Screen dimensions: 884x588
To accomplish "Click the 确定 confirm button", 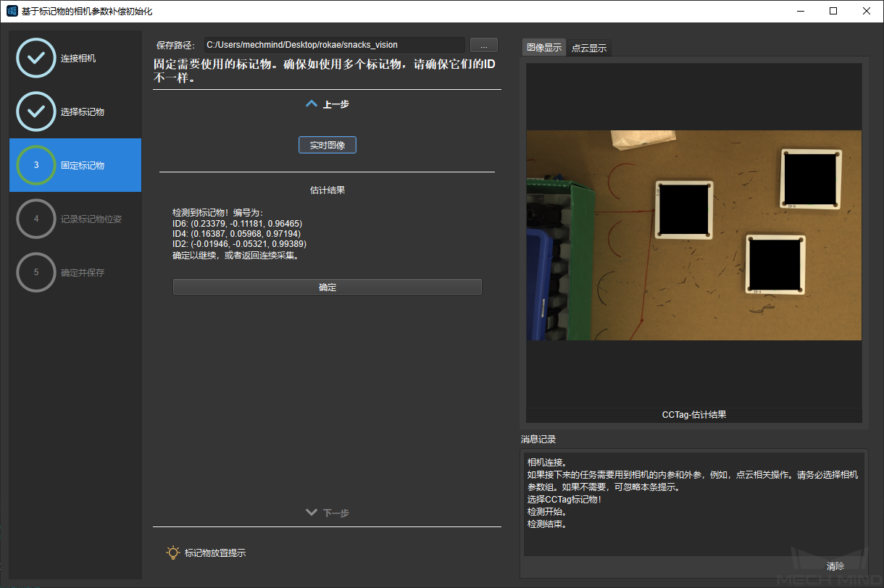I will (x=328, y=287).
